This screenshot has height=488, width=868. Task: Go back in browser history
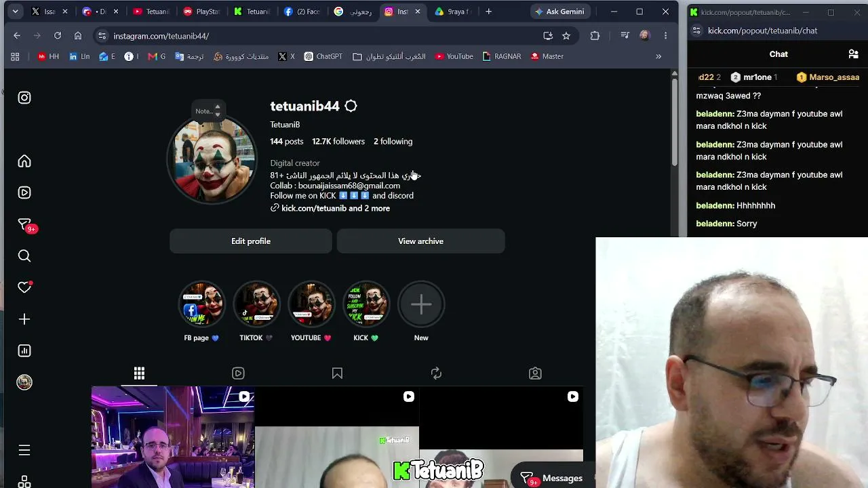(17, 36)
